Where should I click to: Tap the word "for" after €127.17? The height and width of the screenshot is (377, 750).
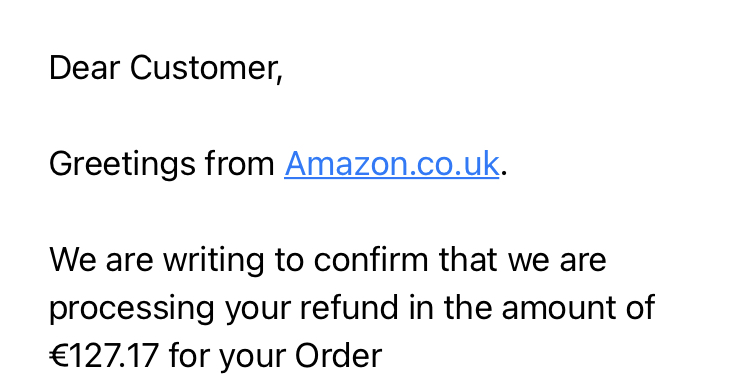[189, 355]
